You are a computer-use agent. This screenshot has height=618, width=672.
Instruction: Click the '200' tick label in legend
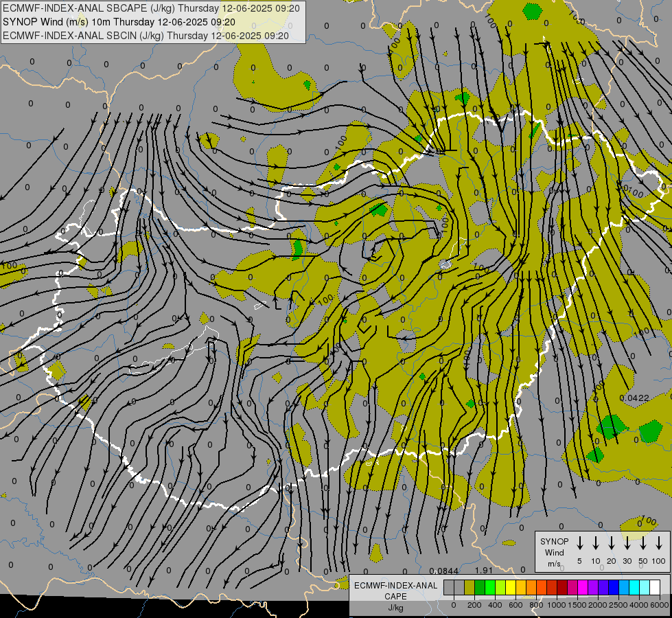pos(474,605)
